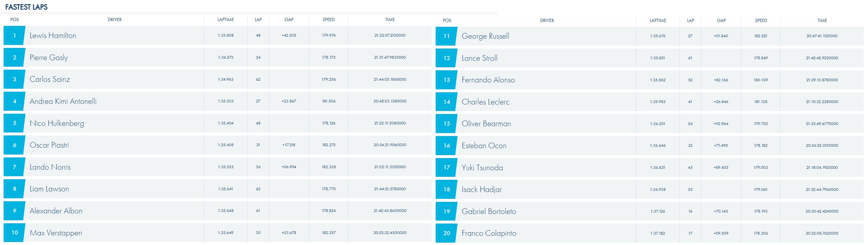The image size is (868, 245).
Task: Click position 20 badge for Franco Colapinto
Action: 446,233
